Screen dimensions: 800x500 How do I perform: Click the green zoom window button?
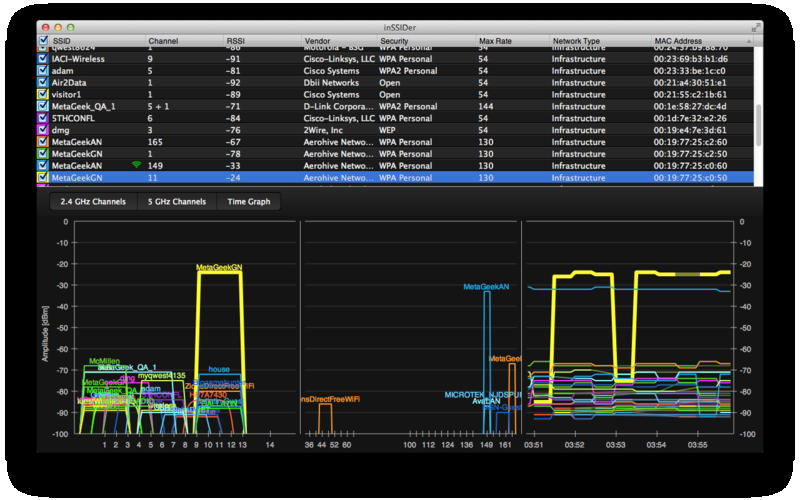(70, 28)
